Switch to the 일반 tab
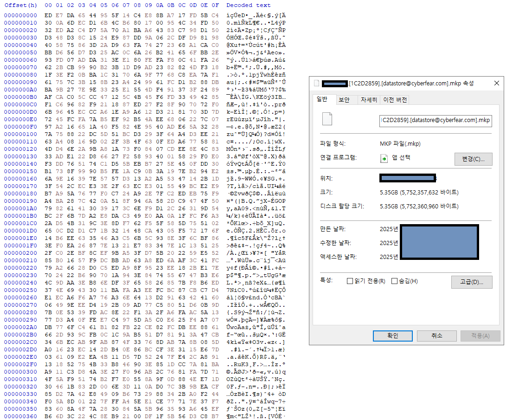 pos(322,99)
